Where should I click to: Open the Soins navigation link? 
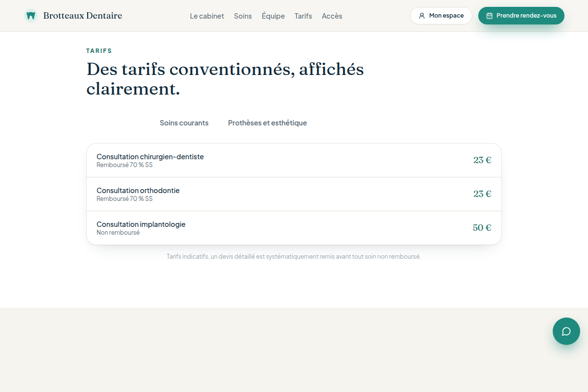(x=243, y=16)
